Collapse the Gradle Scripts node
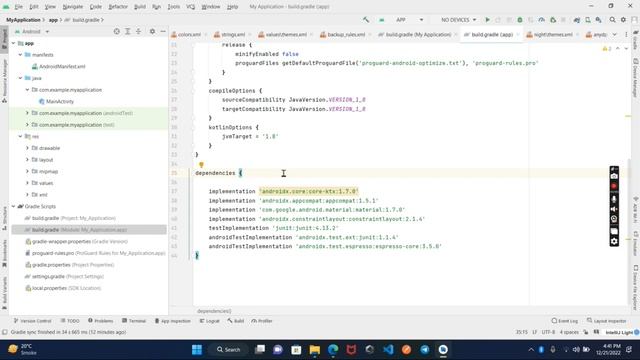 [13, 207]
